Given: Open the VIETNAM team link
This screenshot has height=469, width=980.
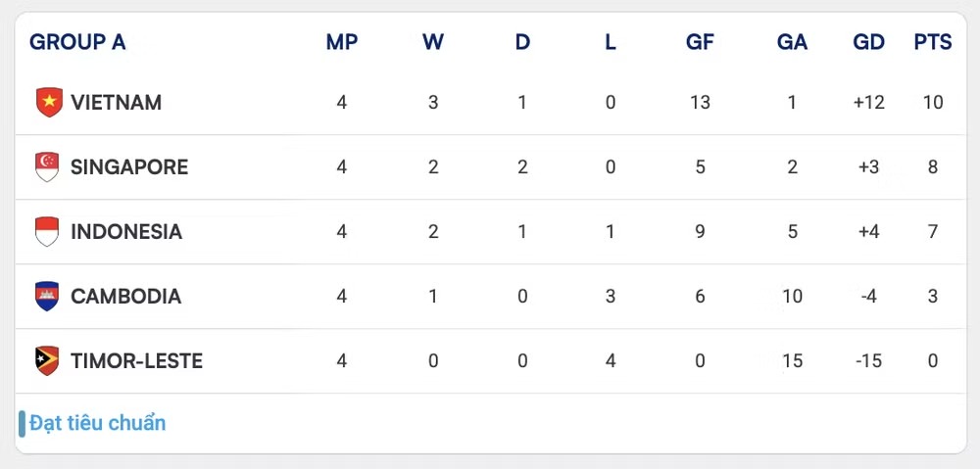Looking at the screenshot, I should click(117, 103).
